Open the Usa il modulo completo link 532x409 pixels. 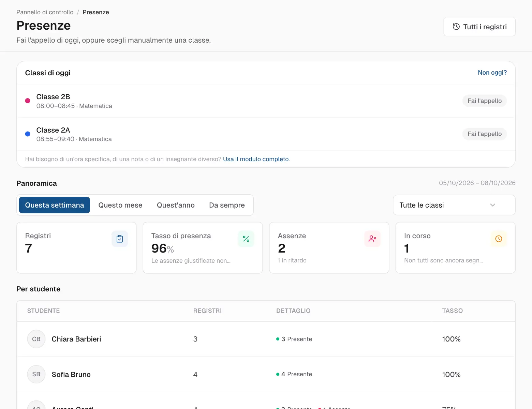click(256, 159)
